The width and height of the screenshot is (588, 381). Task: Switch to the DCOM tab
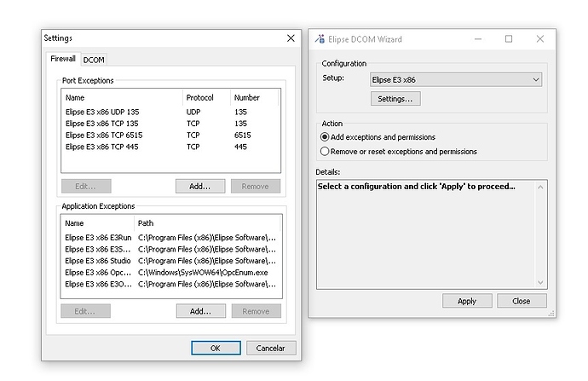[x=94, y=60]
